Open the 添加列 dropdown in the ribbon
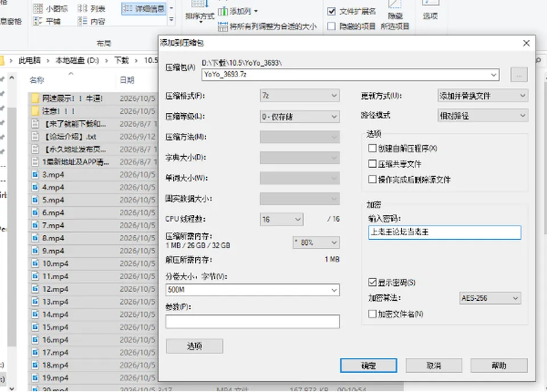Image resolution: width=547 pixels, height=392 pixels. pyautogui.click(x=238, y=11)
